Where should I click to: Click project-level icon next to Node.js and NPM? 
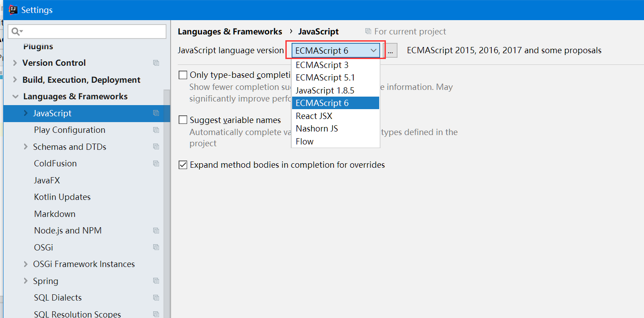(x=156, y=231)
